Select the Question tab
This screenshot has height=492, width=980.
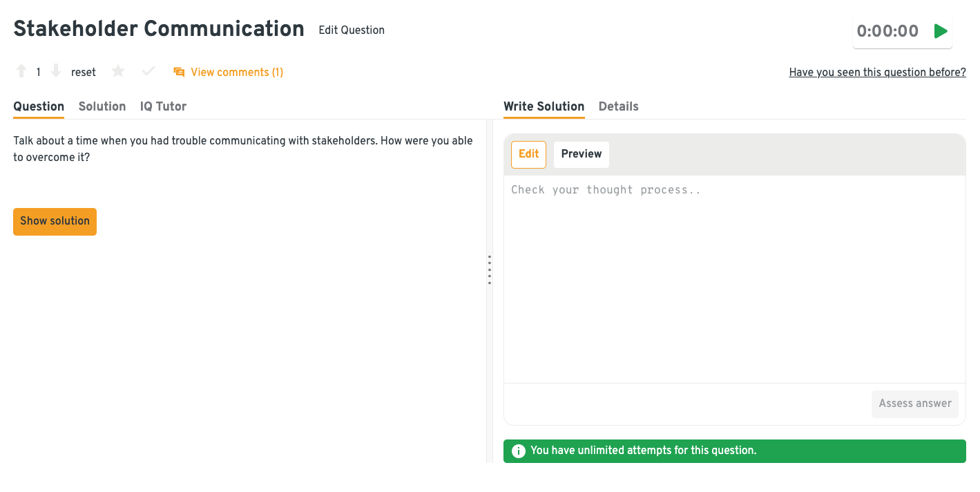click(39, 106)
